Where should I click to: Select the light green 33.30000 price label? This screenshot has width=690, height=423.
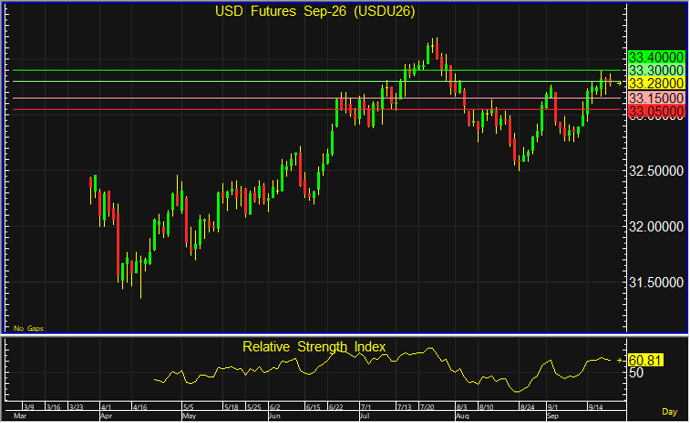pyautogui.click(x=656, y=70)
